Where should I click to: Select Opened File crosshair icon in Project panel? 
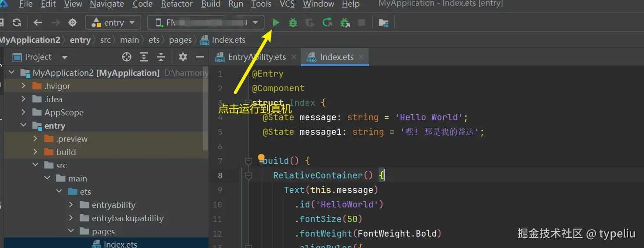coord(127,57)
